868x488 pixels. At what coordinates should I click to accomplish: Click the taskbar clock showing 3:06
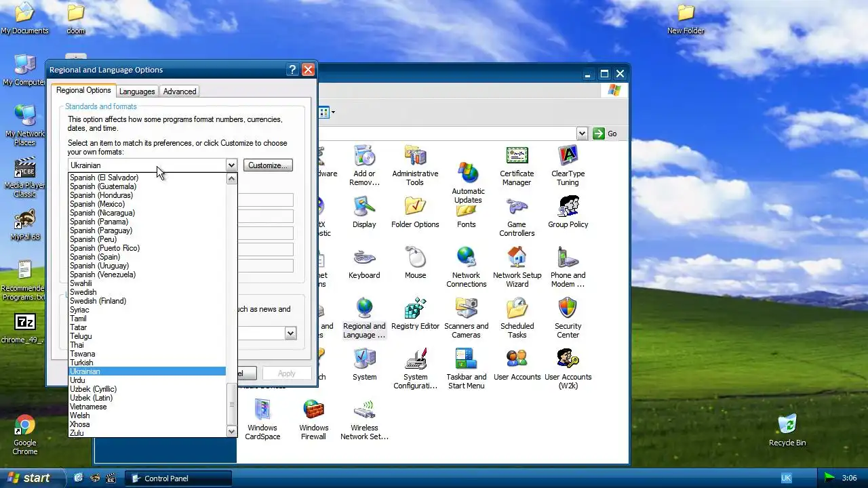850,479
